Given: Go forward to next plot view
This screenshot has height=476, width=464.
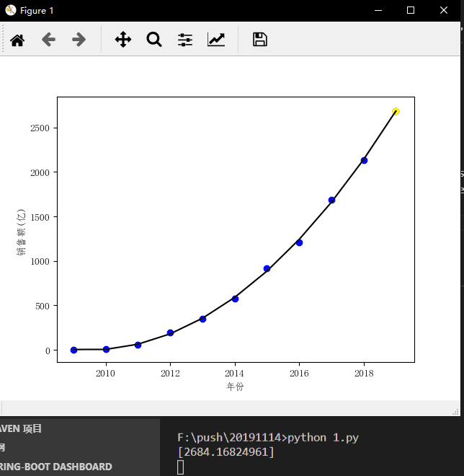Looking at the screenshot, I should tap(79, 40).
